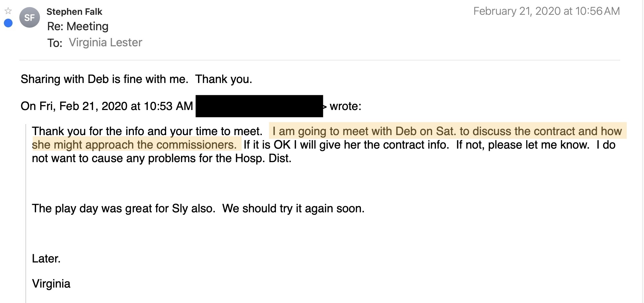Select the Re: Meeting subject line

click(x=78, y=26)
